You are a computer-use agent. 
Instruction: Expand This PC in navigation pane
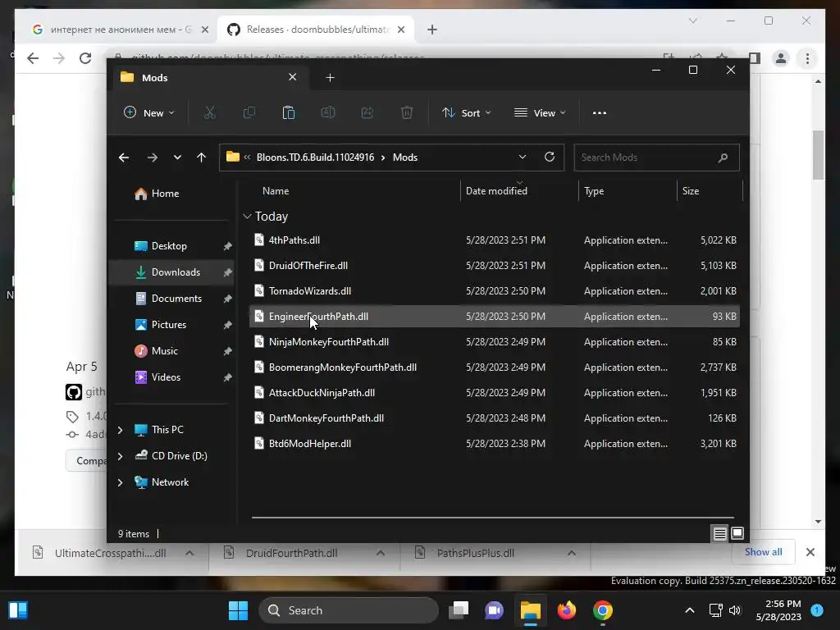tap(120, 430)
